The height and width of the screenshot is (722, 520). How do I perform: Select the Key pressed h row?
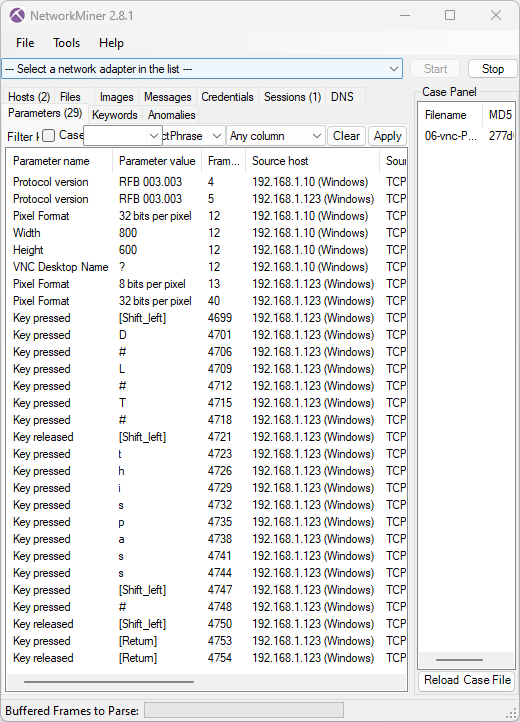click(207, 471)
